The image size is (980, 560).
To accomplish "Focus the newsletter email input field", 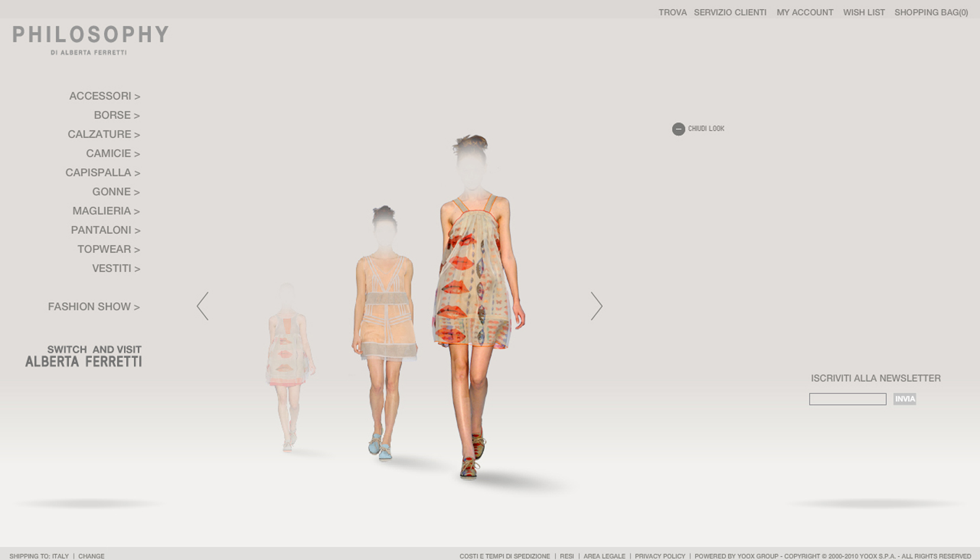I will tap(847, 399).
